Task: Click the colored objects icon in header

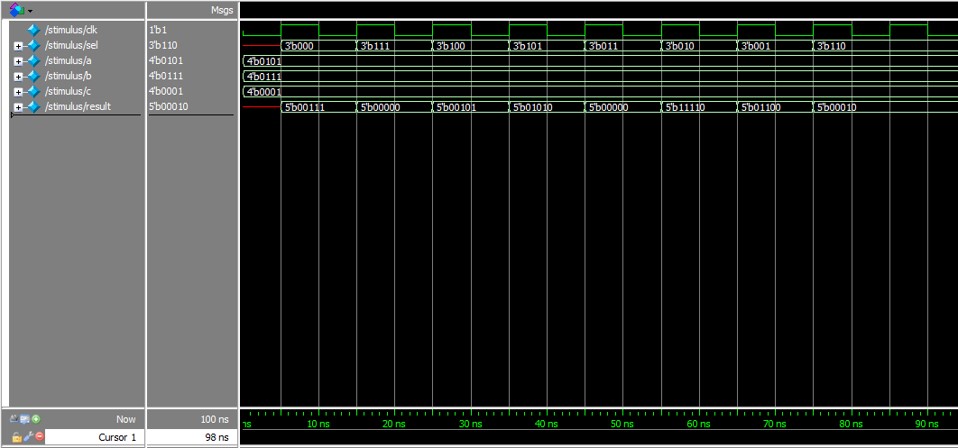Action: pos(17,9)
